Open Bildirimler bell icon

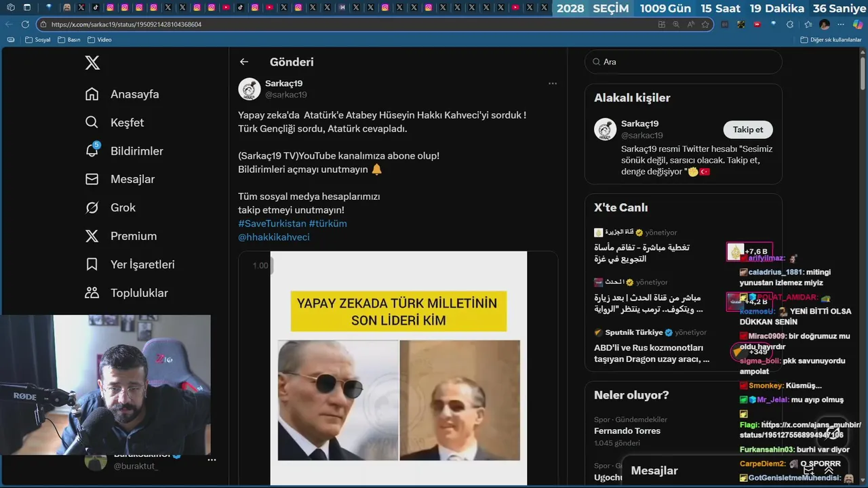tap(92, 150)
